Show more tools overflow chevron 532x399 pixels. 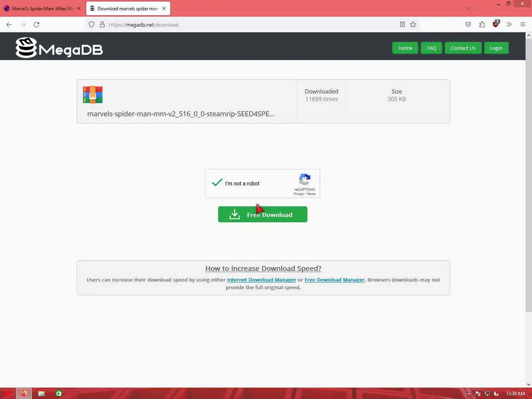509,25
